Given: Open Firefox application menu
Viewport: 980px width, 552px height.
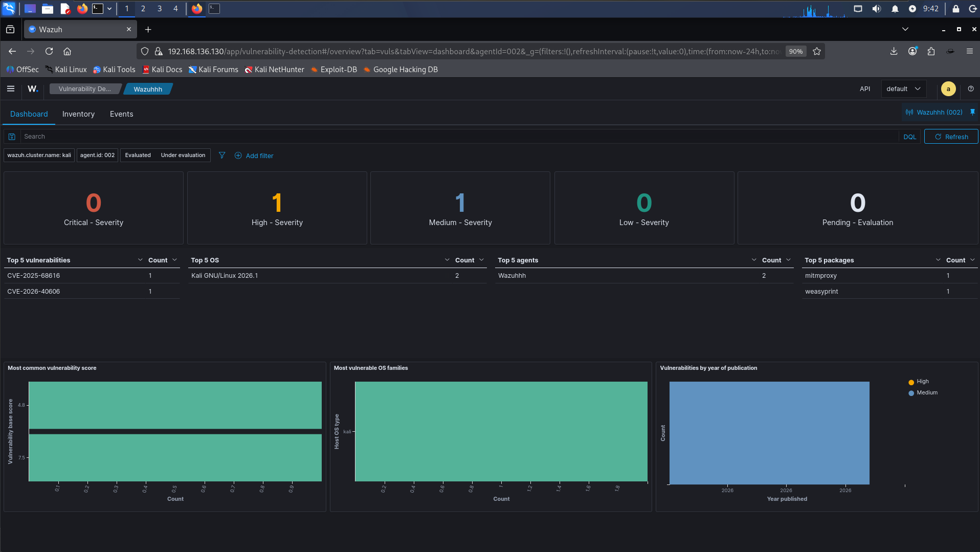Looking at the screenshot, I should click(x=969, y=51).
